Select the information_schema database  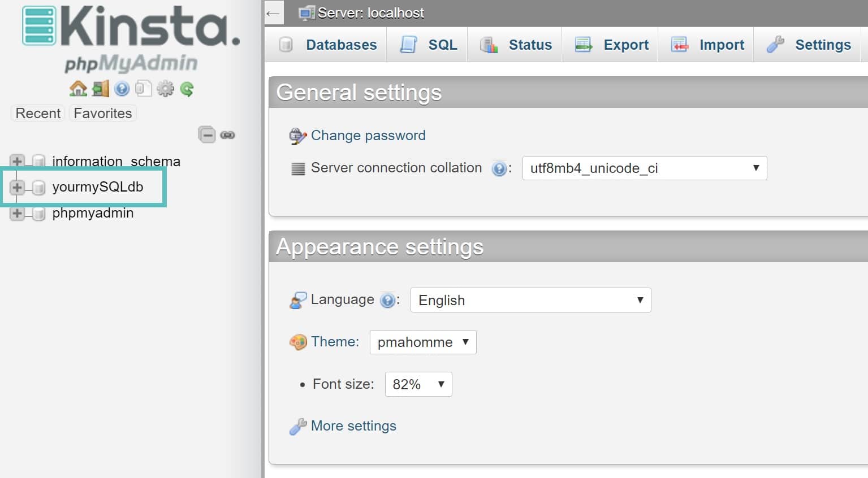coord(116,161)
